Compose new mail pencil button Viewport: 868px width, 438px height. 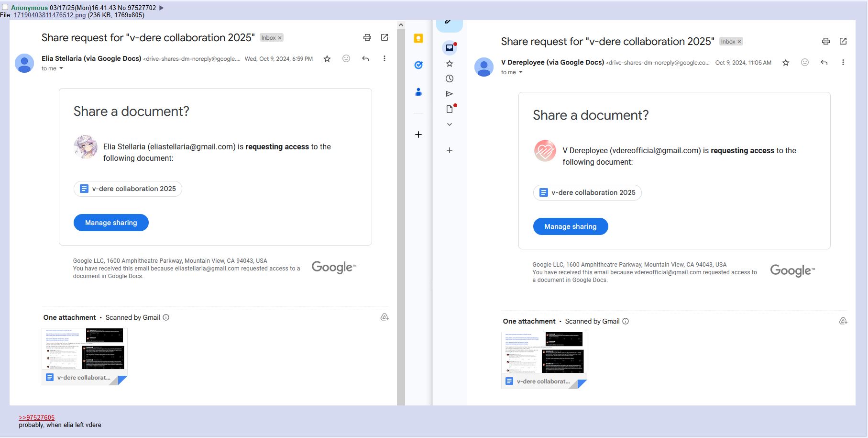click(x=449, y=23)
